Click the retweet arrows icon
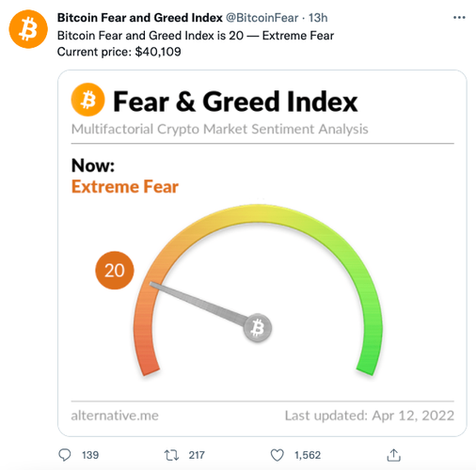476x470 pixels. click(171, 455)
